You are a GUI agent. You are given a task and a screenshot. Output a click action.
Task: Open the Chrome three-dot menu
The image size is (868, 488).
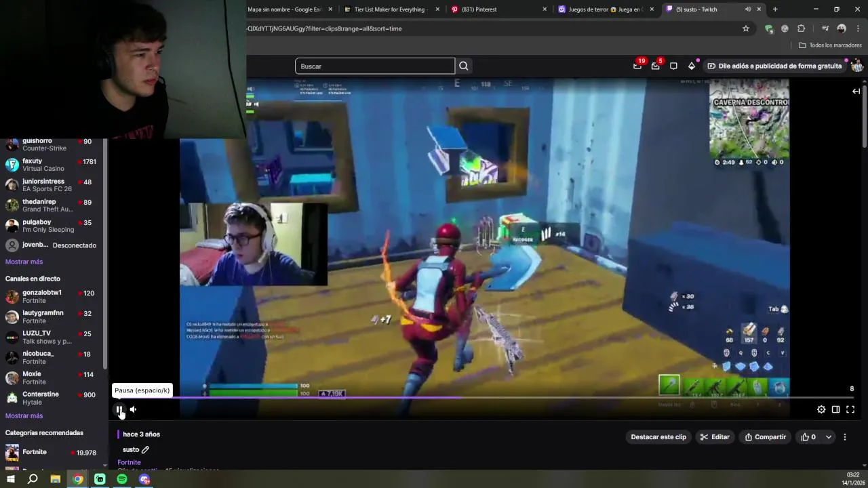[x=858, y=28]
